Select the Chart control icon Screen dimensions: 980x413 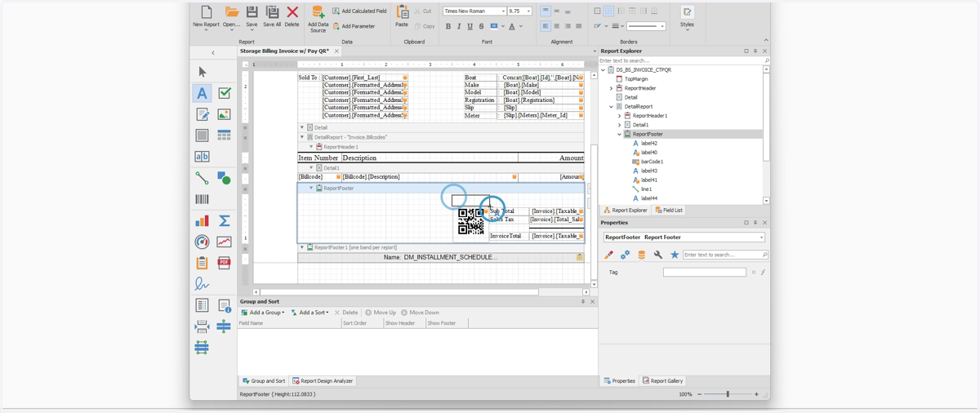[202, 221]
